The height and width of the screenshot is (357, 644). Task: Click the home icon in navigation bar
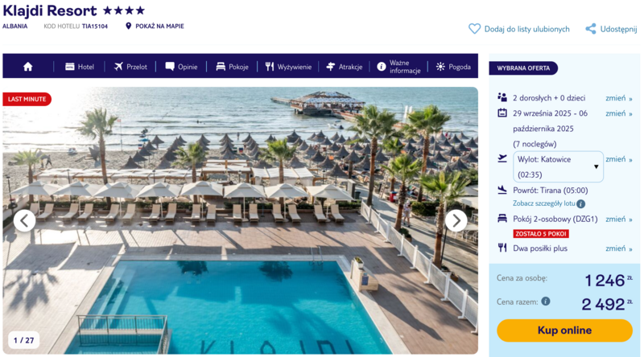[x=27, y=67]
